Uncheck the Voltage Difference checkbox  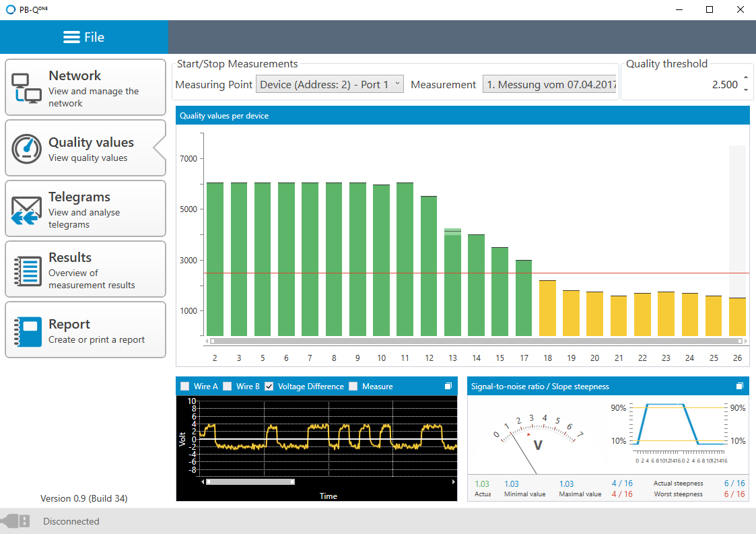coord(269,387)
